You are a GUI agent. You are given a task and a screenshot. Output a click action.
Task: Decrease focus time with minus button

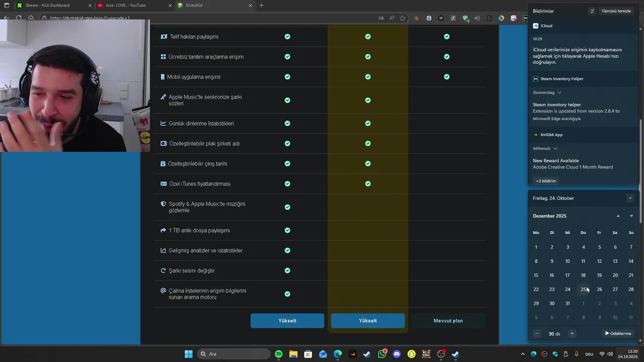click(537, 333)
